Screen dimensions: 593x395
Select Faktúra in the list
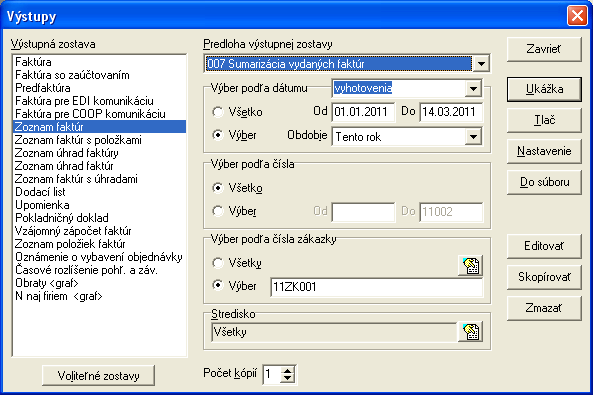(x=99, y=62)
